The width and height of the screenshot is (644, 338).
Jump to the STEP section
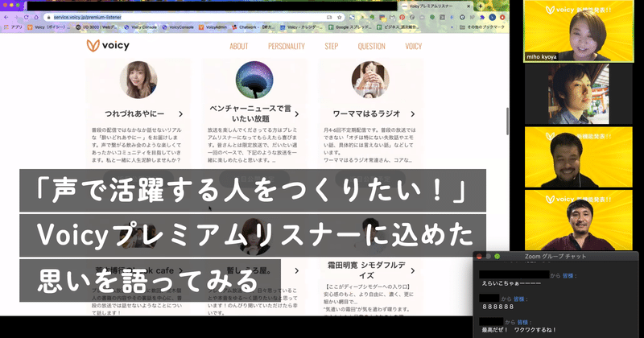(332, 46)
